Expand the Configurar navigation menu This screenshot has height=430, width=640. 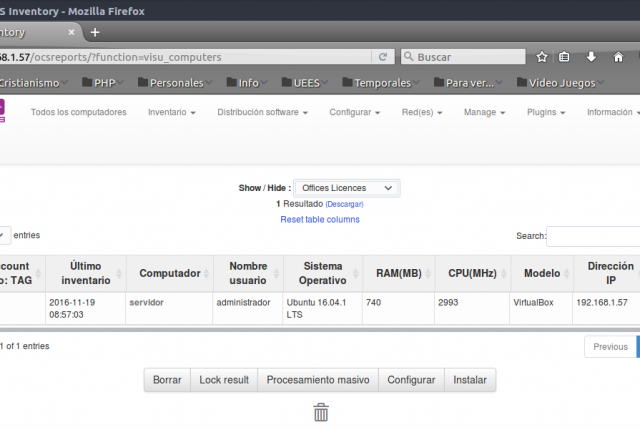pyautogui.click(x=355, y=112)
